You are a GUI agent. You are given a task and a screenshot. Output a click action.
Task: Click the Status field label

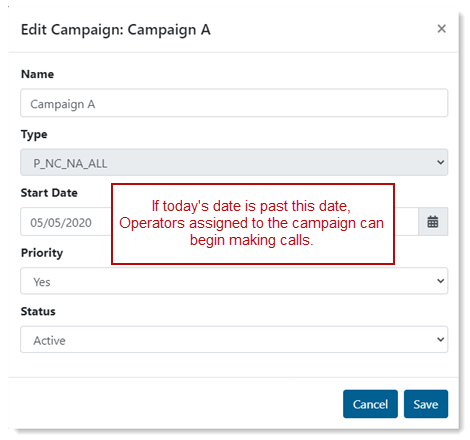[x=38, y=311]
